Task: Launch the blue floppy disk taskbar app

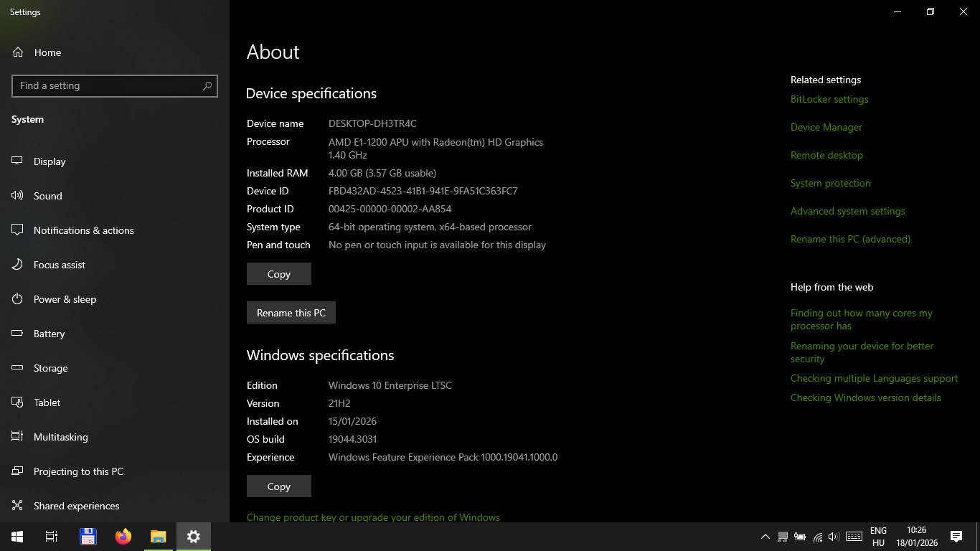Action: (x=88, y=537)
